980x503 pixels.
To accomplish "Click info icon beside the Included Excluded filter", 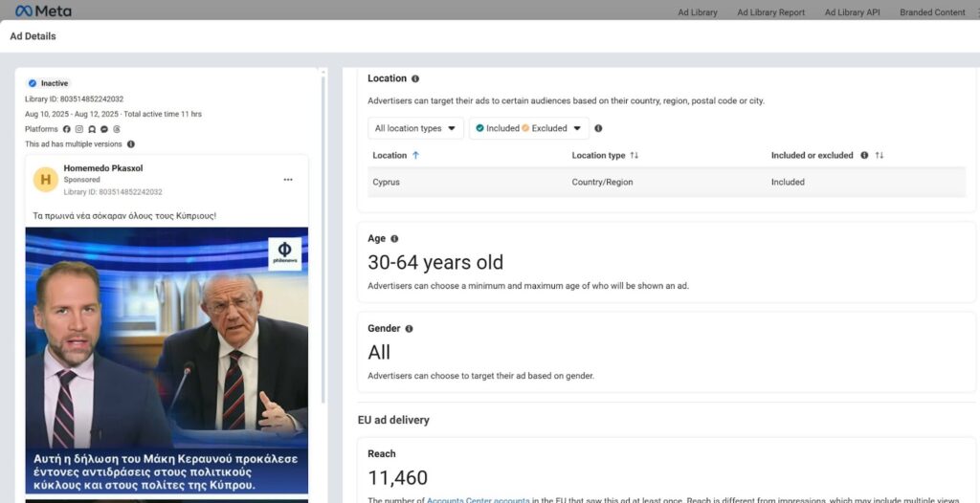I will 598,128.
